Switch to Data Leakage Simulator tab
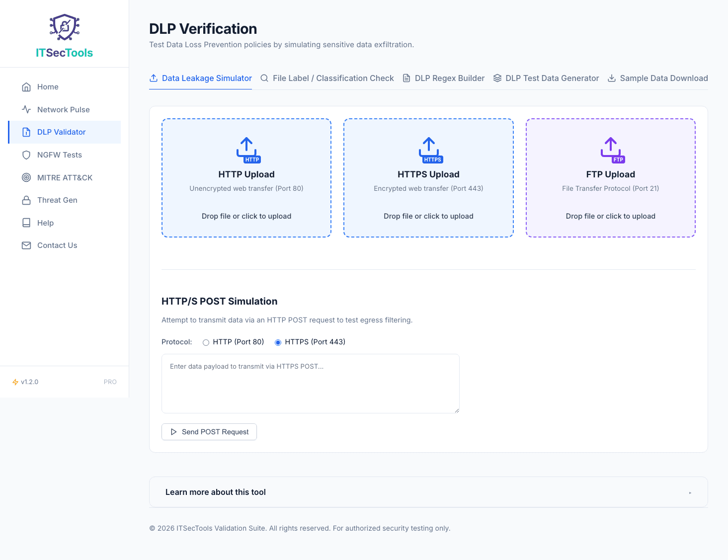This screenshot has width=728, height=560. click(x=201, y=78)
